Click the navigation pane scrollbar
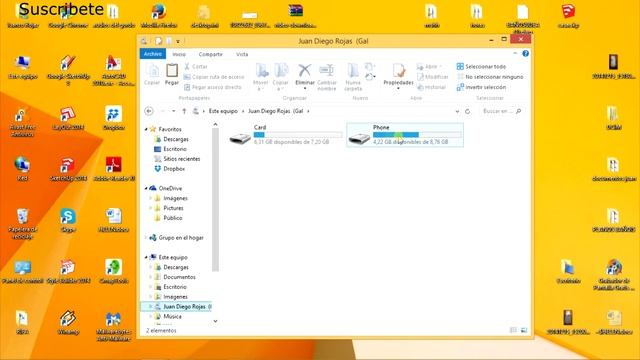 216,200
